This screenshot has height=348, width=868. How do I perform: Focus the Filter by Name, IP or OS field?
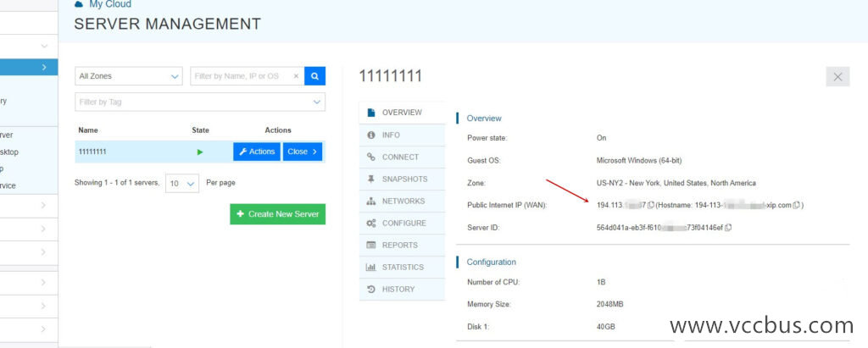click(242, 76)
